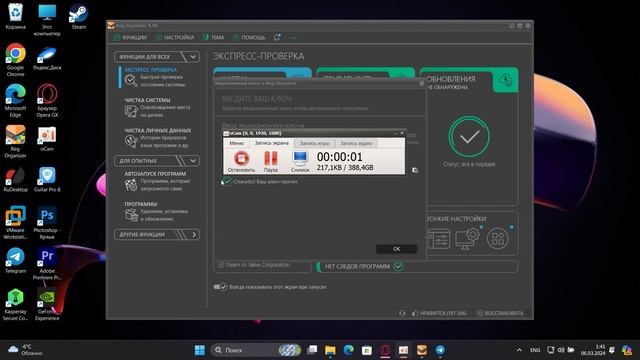The image size is (640, 360).
Task: Click the НРАВИТСЯ like button
Action: [439, 313]
